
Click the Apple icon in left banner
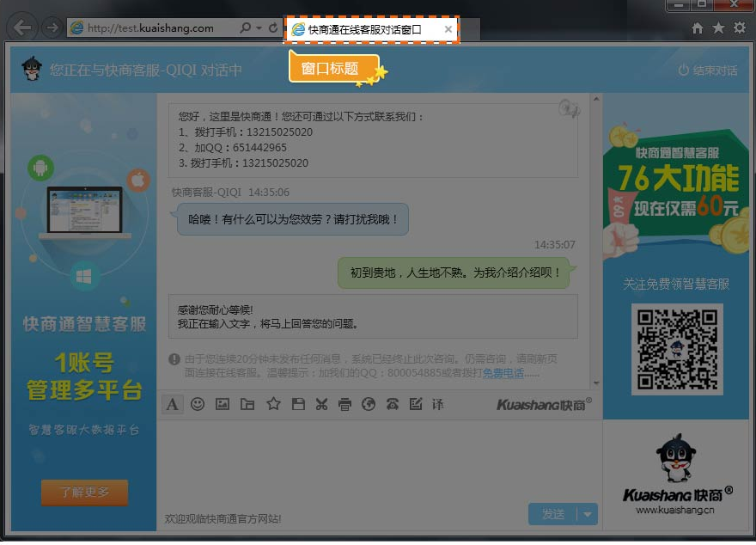(138, 181)
